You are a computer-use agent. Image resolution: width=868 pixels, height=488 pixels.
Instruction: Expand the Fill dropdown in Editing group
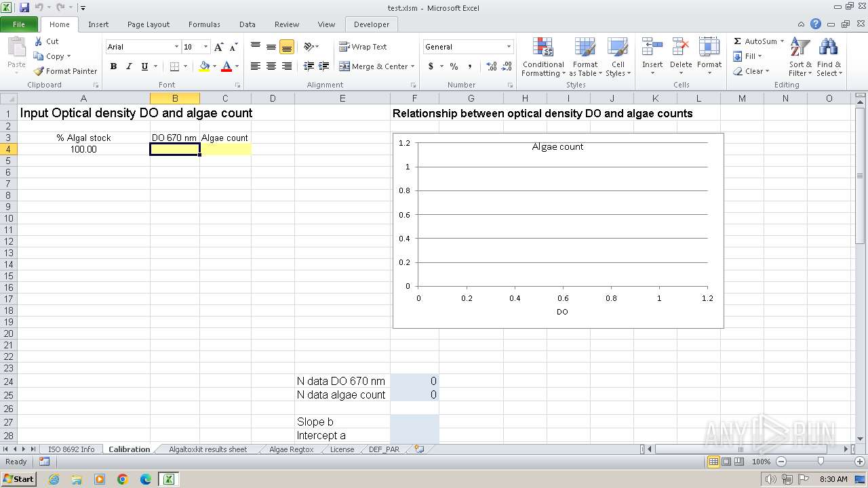point(759,56)
